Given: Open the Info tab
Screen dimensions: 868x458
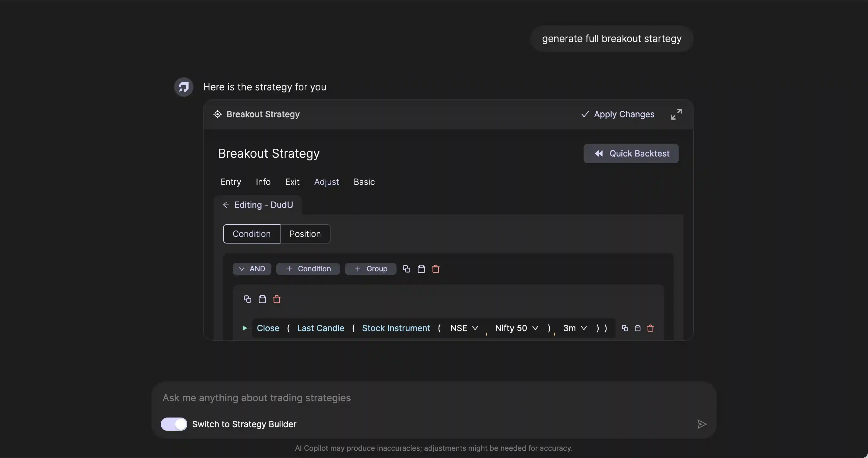Looking at the screenshot, I should (263, 182).
